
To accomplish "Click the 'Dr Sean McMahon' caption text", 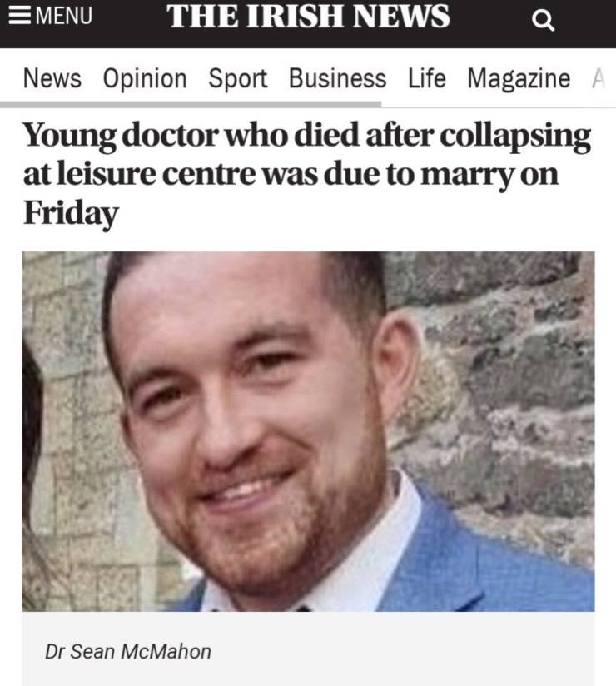I will click(x=128, y=650).
